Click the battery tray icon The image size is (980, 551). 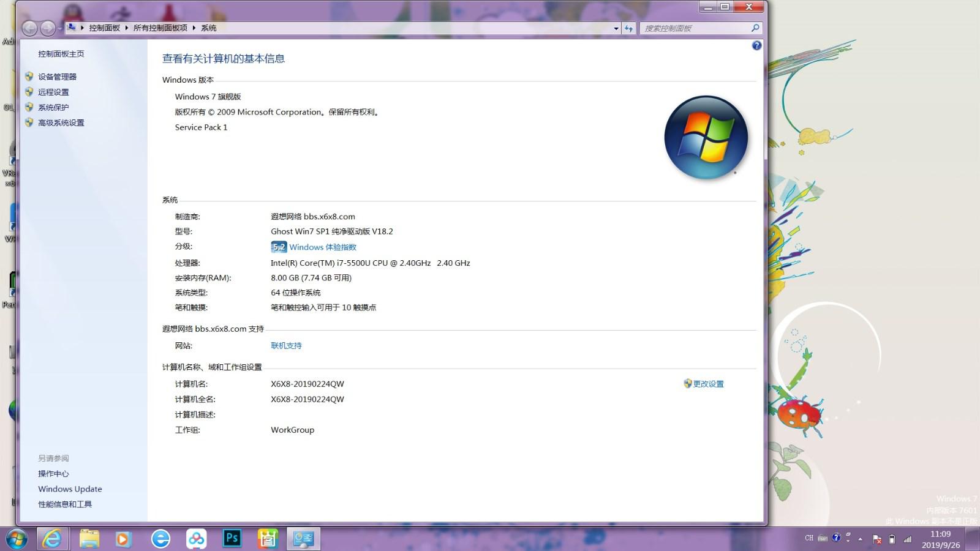pyautogui.click(x=892, y=539)
